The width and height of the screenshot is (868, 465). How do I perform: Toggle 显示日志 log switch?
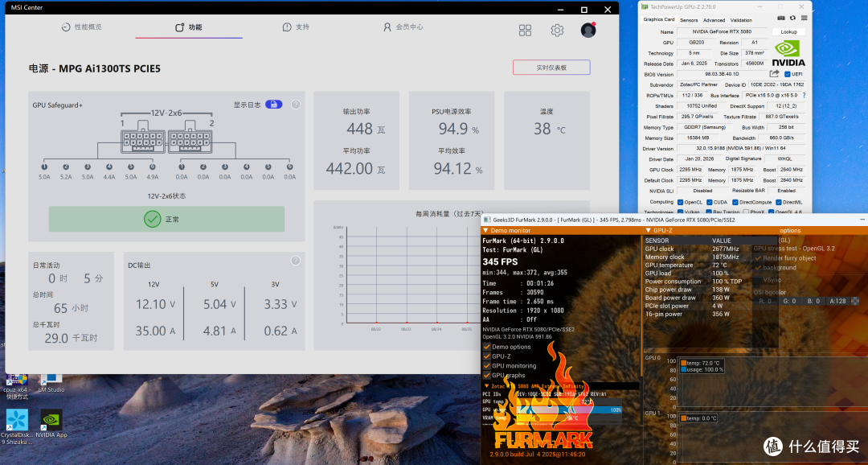(273, 105)
